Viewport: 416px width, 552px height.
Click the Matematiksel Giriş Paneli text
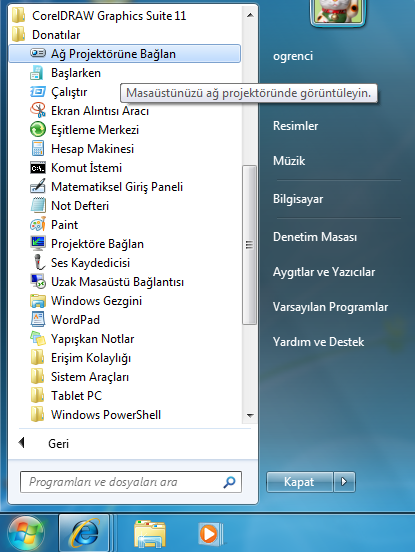117,187
